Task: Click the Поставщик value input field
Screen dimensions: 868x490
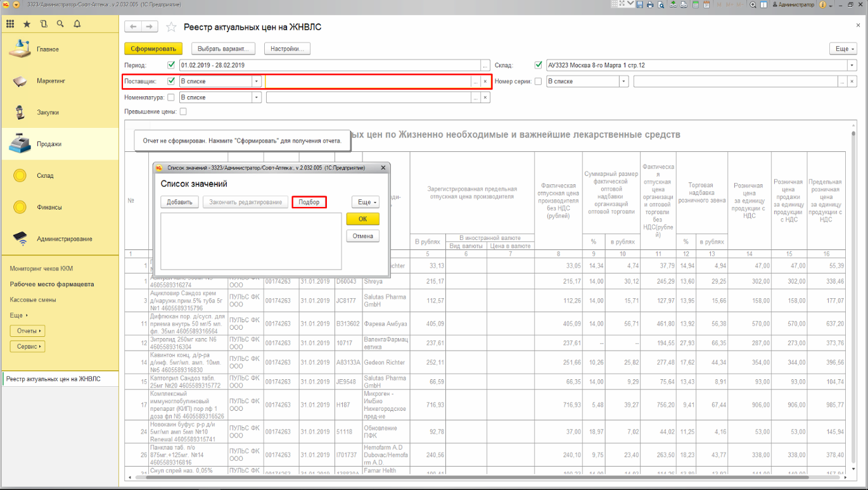Action: tap(367, 82)
